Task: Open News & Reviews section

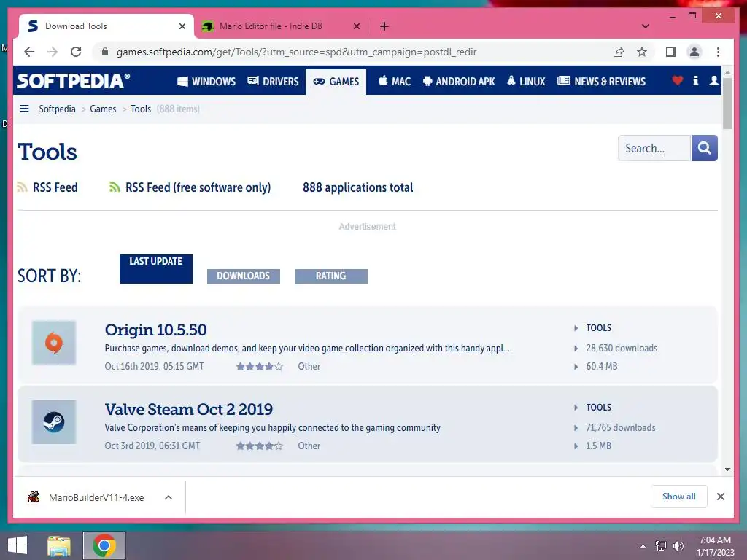Action: [x=601, y=82]
